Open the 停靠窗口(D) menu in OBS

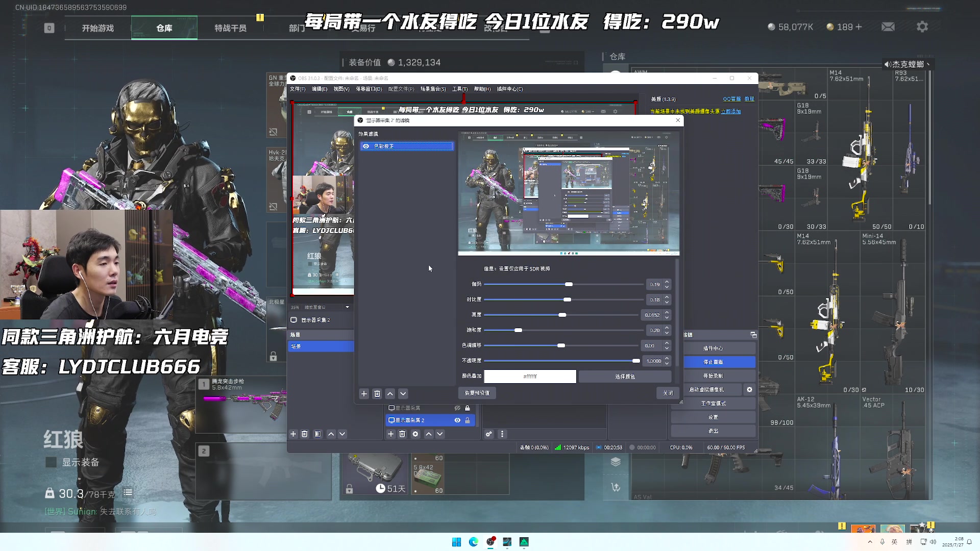369,89
